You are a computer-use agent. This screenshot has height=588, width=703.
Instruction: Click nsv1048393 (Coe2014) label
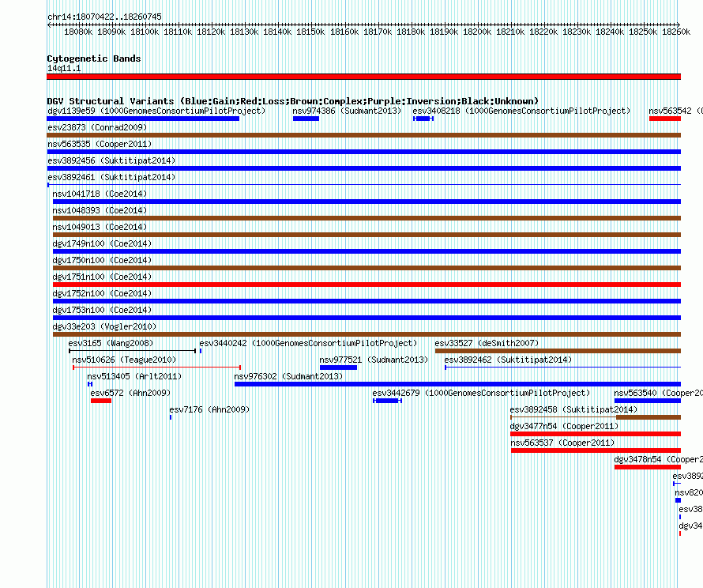[100, 210]
